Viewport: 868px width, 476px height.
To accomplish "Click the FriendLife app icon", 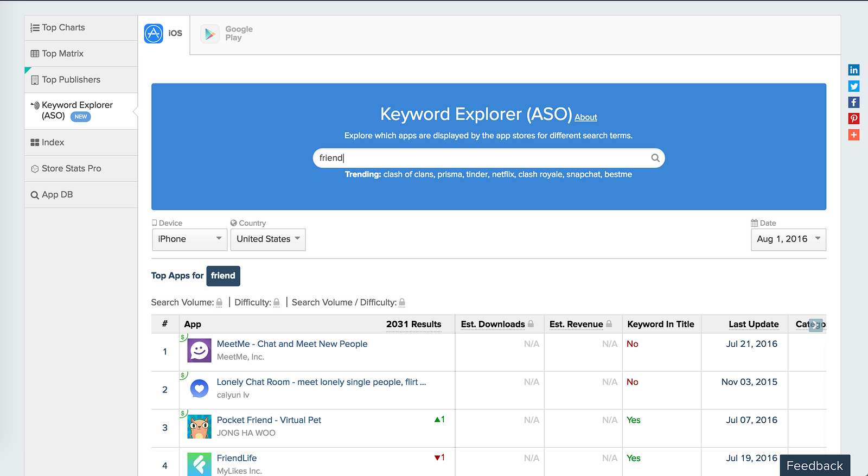I will coord(199,465).
